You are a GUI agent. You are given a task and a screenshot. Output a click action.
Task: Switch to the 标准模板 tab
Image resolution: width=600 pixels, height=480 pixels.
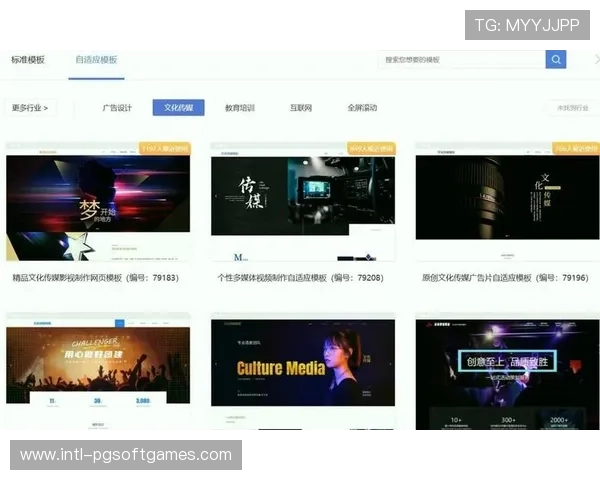click(x=28, y=60)
